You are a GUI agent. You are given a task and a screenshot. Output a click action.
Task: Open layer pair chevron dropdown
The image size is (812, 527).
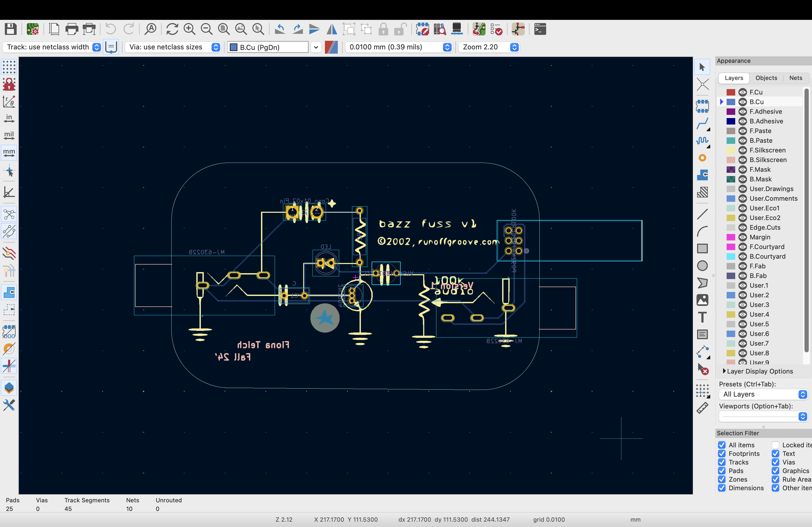316,47
